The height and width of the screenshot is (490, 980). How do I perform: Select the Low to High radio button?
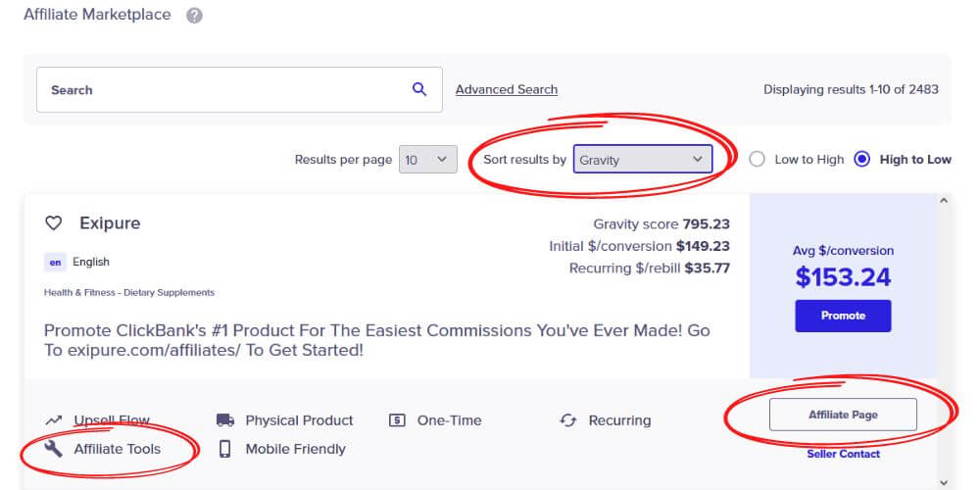point(757,160)
